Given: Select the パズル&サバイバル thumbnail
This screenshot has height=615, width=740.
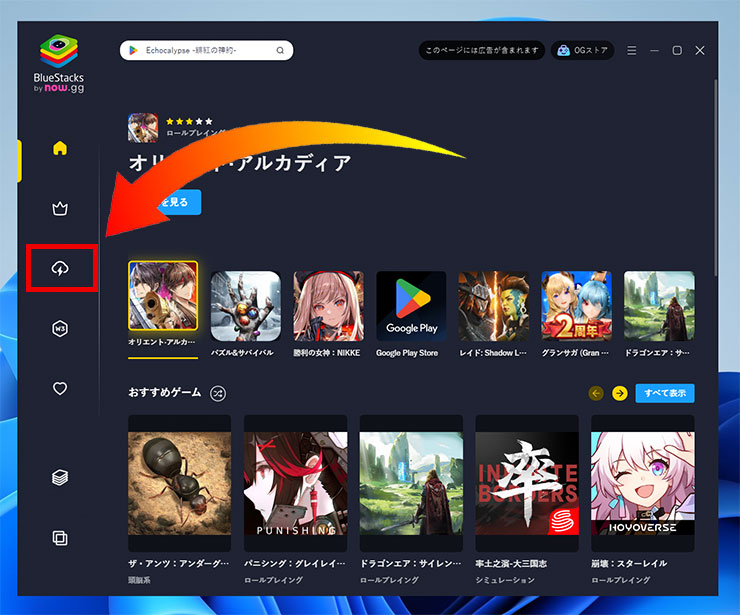Looking at the screenshot, I should 246,306.
